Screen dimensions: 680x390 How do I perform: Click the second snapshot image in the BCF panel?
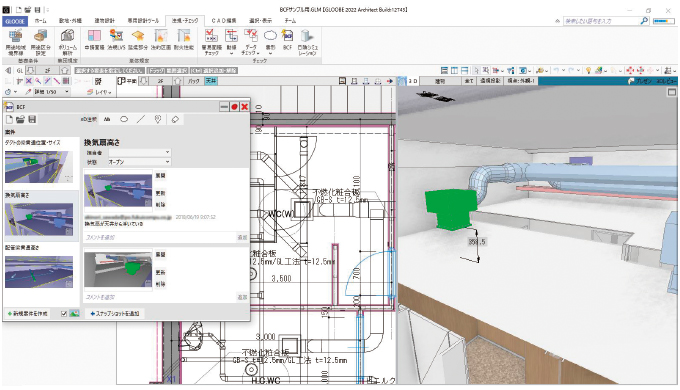click(118, 269)
